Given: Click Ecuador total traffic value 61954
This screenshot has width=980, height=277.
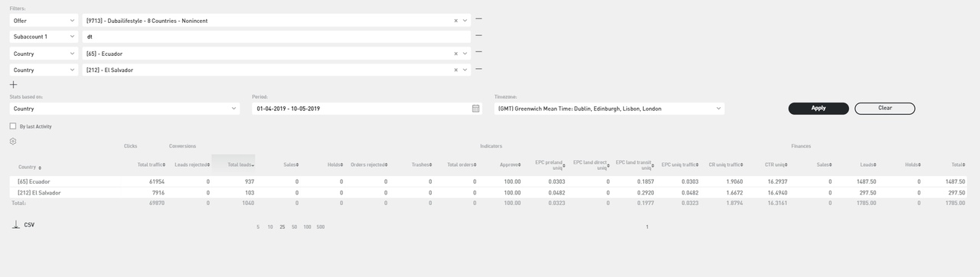Looking at the screenshot, I should coord(157,181).
